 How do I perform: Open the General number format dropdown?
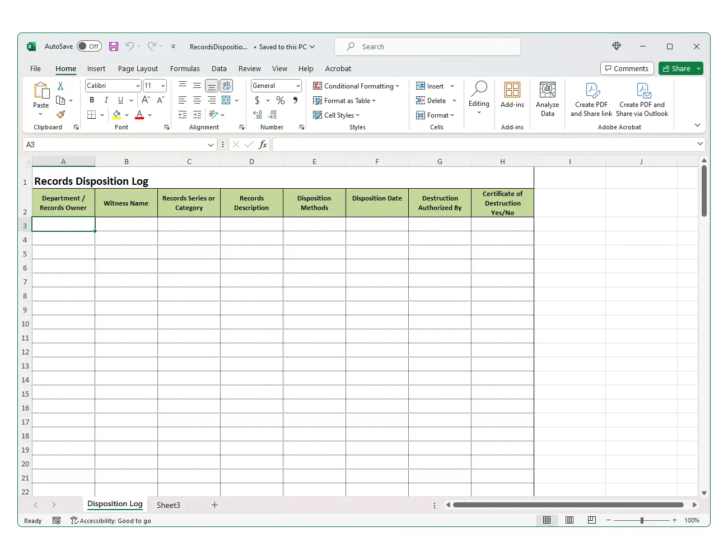pyautogui.click(x=298, y=86)
